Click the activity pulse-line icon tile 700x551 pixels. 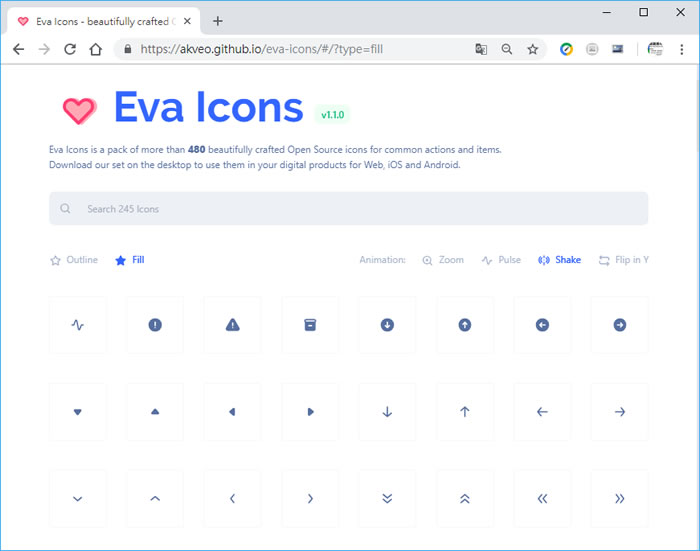[x=78, y=325]
